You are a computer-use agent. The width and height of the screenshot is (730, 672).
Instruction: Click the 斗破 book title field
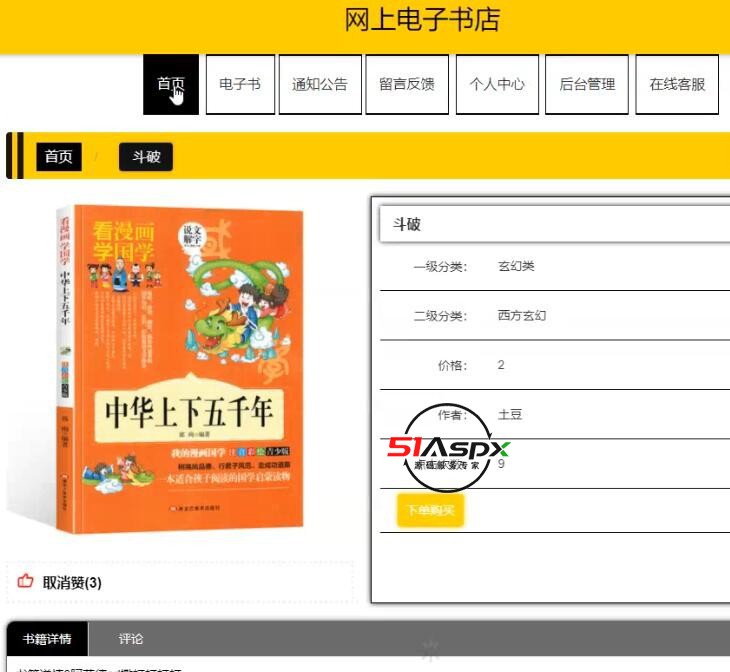(x=554, y=224)
